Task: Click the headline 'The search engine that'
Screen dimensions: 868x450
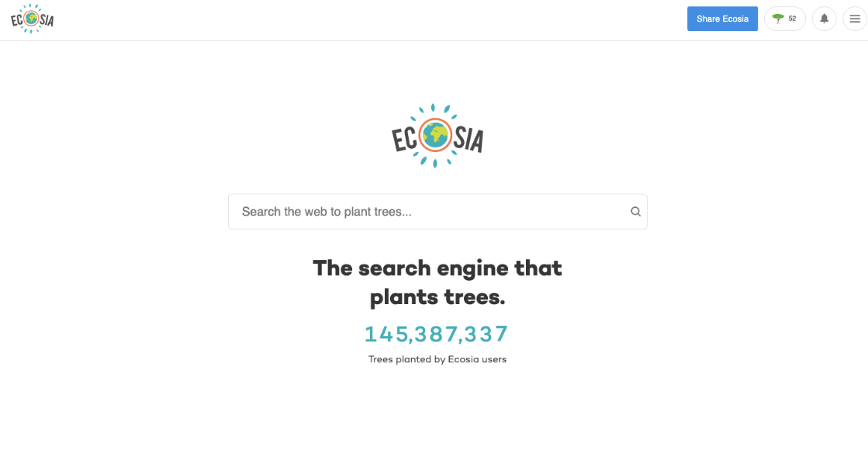Action: click(437, 268)
